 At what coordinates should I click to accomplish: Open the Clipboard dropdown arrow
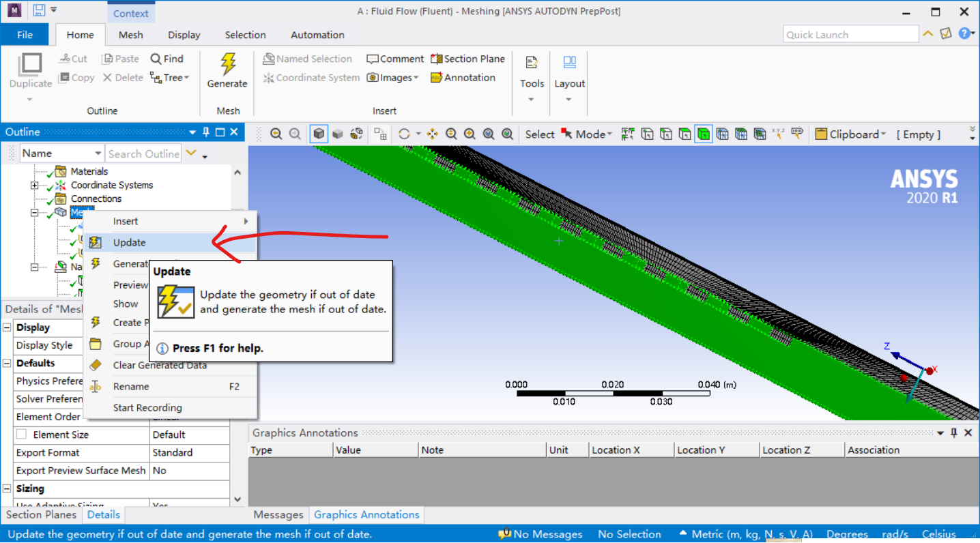pyautogui.click(x=884, y=134)
